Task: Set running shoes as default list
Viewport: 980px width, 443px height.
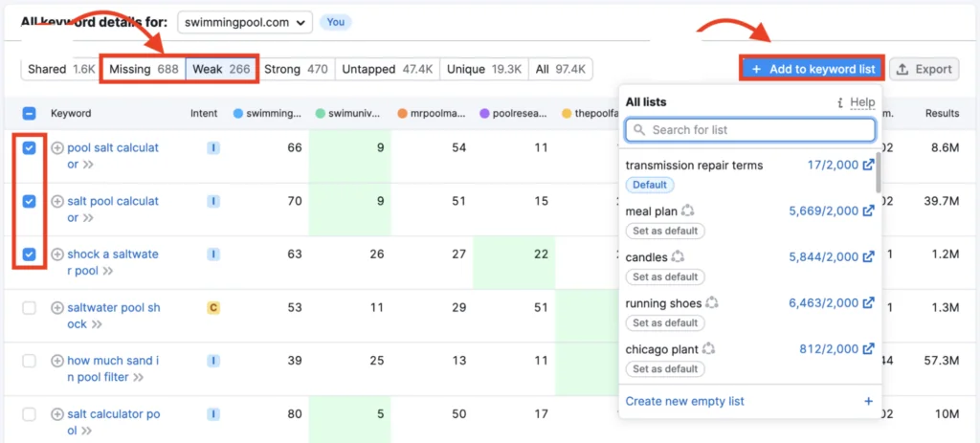Action: (x=666, y=323)
